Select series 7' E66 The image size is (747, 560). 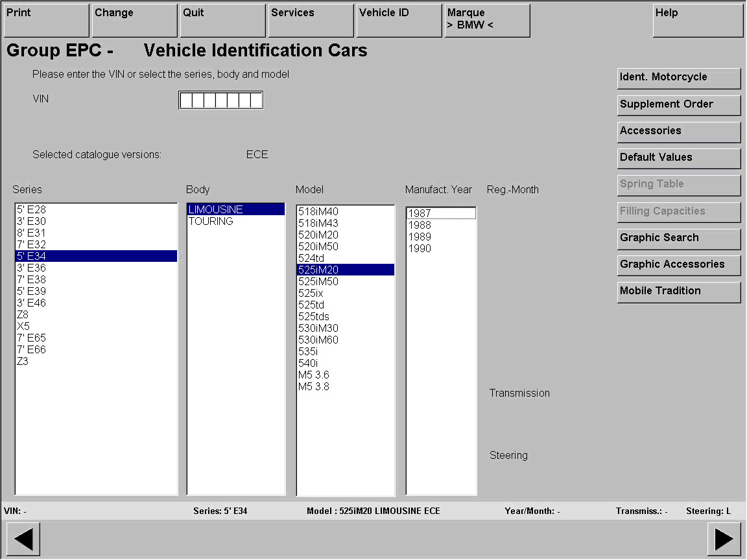(x=96, y=349)
